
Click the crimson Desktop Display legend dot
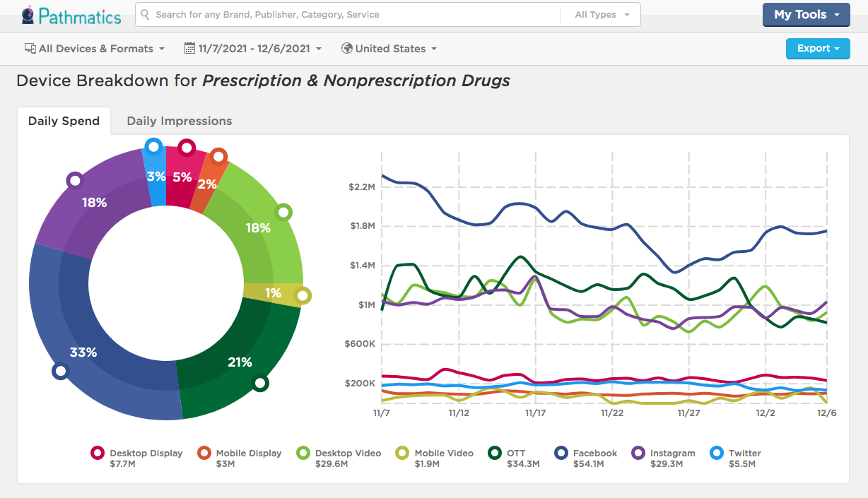(x=98, y=453)
